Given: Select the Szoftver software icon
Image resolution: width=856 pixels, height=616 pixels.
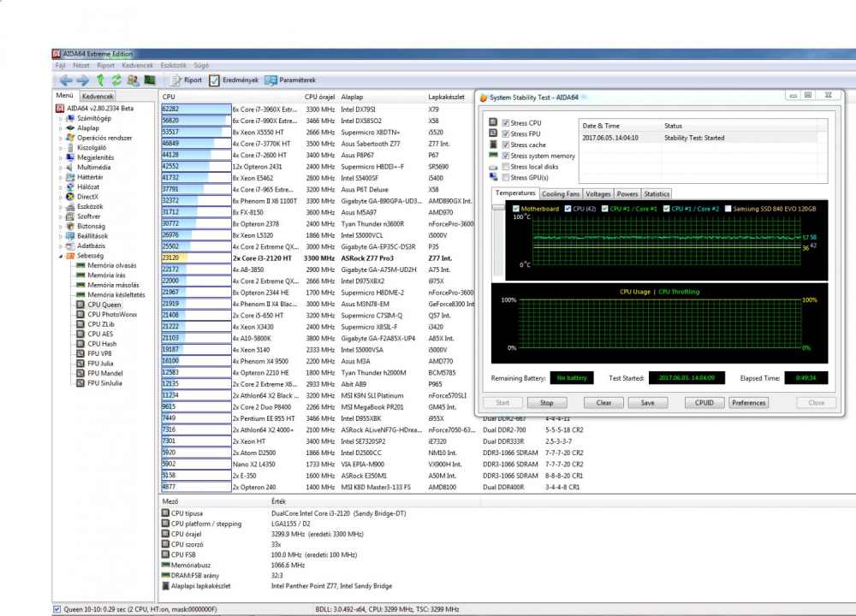Looking at the screenshot, I should click(x=70, y=216).
